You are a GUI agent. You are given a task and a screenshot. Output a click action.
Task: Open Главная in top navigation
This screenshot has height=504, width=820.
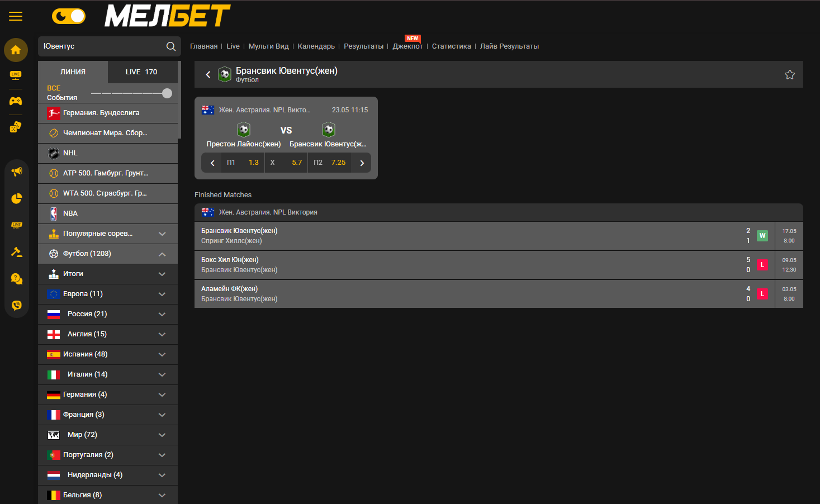(x=204, y=46)
